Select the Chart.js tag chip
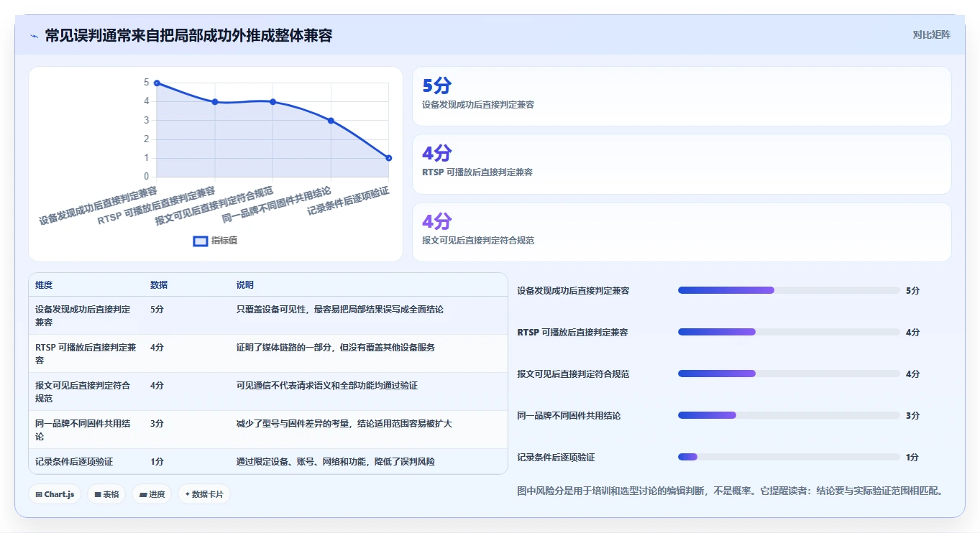 pyautogui.click(x=55, y=494)
